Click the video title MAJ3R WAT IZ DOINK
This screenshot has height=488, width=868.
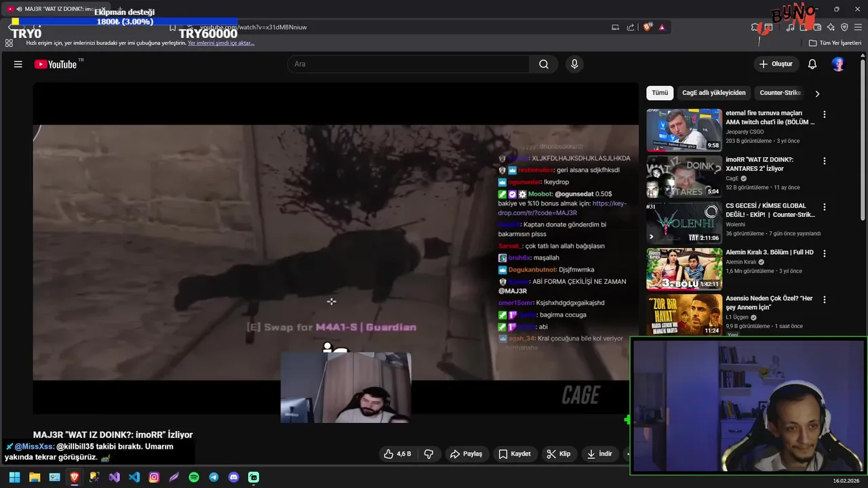pos(113,435)
